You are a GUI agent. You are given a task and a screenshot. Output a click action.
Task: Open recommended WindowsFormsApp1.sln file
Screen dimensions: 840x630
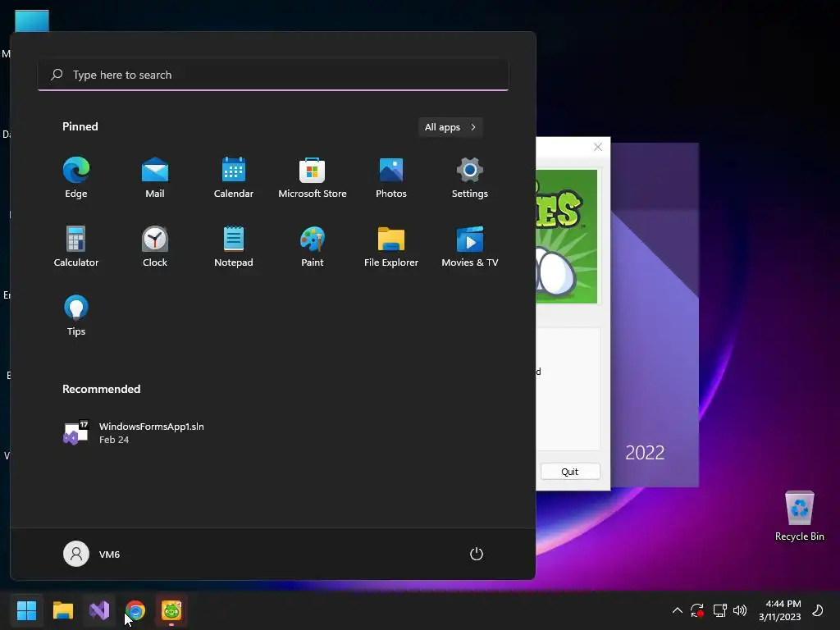[x=134, y=433]
